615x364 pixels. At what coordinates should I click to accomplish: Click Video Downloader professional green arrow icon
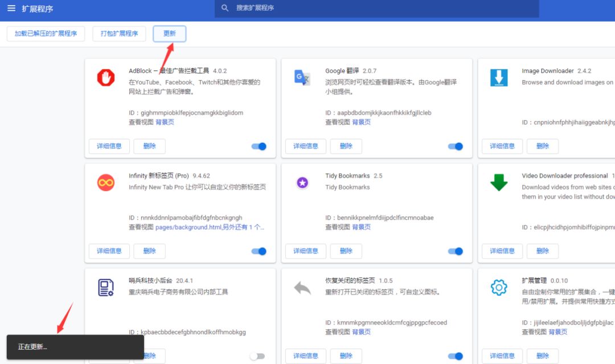499,183
